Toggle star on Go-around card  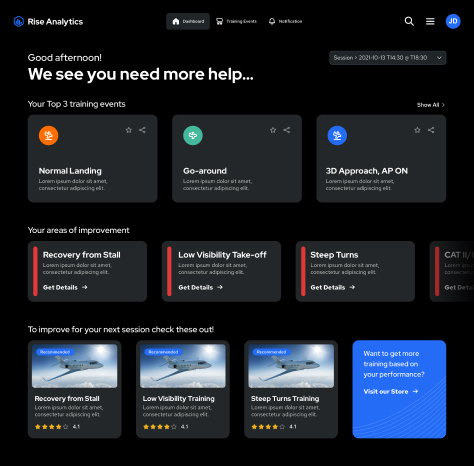[x=273, y=130]
